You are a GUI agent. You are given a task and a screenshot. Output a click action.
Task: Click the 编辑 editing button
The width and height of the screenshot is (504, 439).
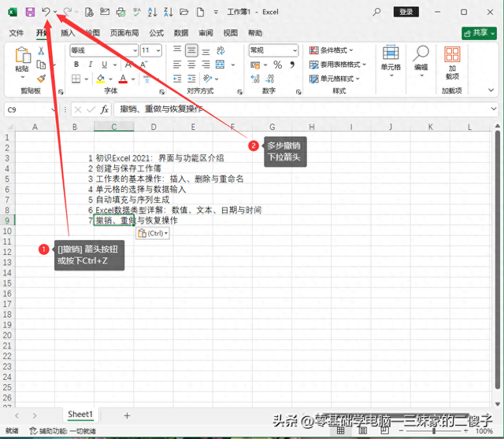click(x=421, y=61)
